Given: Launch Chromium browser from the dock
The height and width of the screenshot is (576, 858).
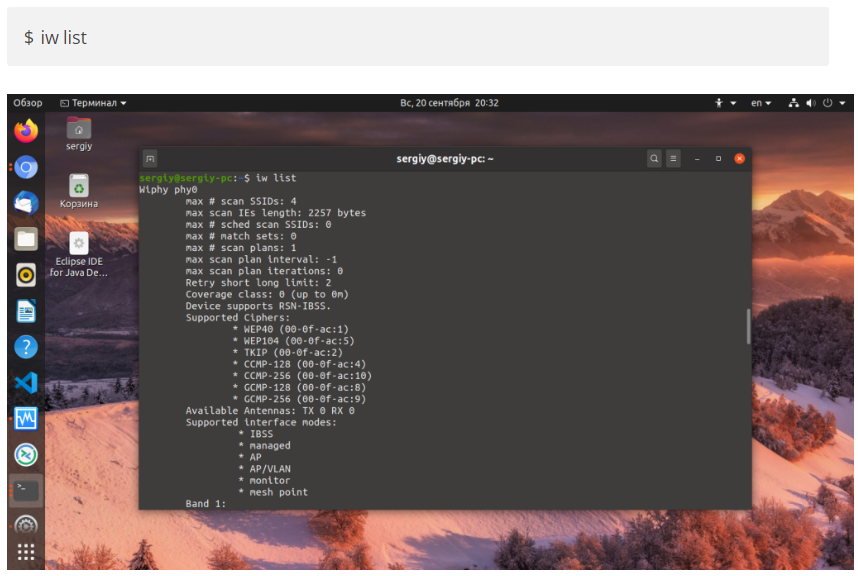Looking at the screenshot, I should click(x=26, y=167).
